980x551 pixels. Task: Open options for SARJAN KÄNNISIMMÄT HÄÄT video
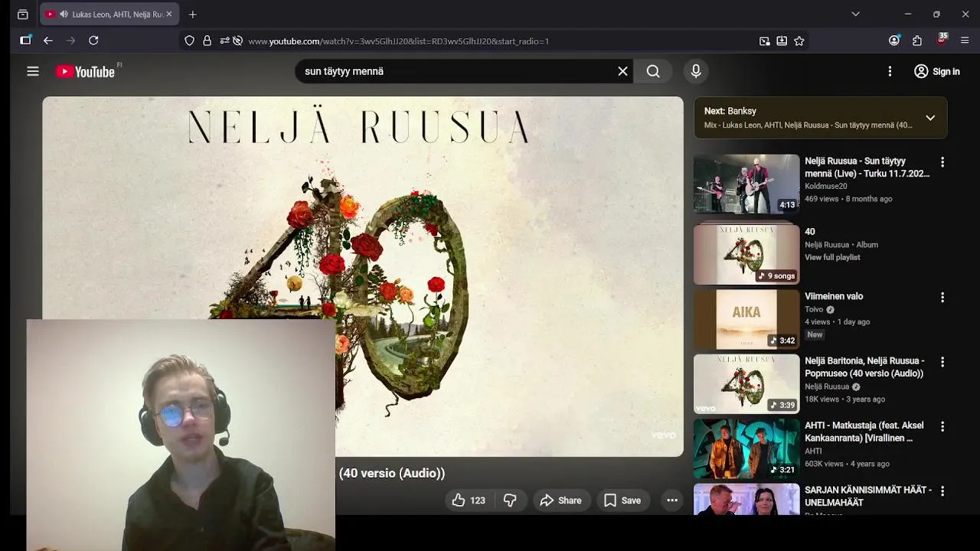(x=942, y=491)
